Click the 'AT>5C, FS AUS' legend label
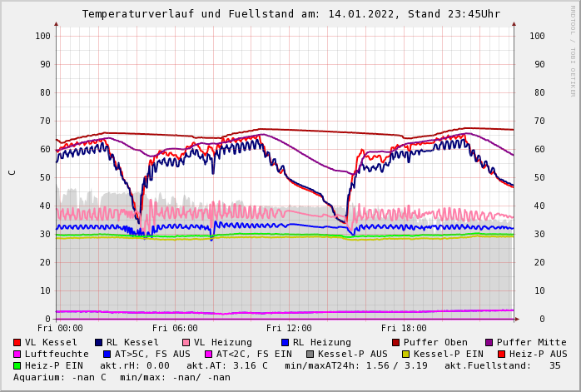 pos(152,354)
